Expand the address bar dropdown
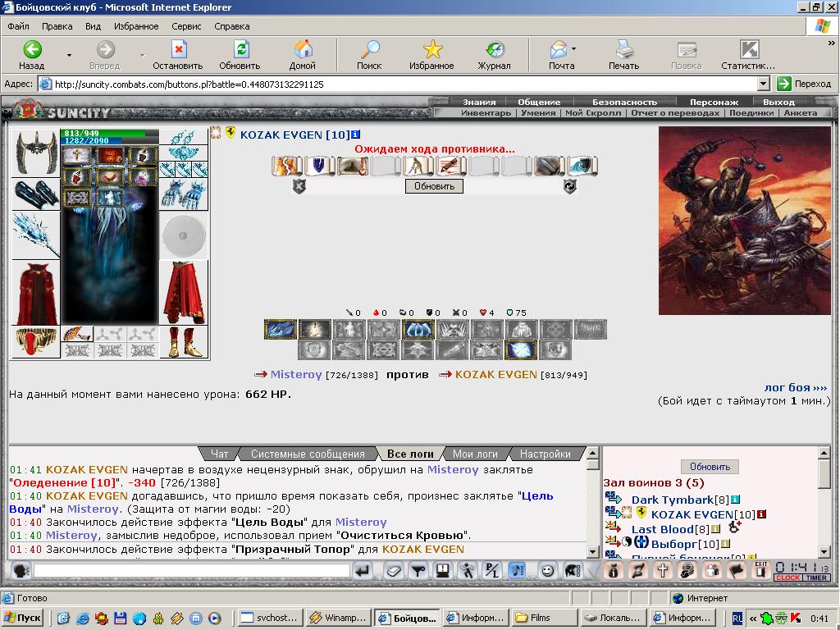 tap(764, 84)
